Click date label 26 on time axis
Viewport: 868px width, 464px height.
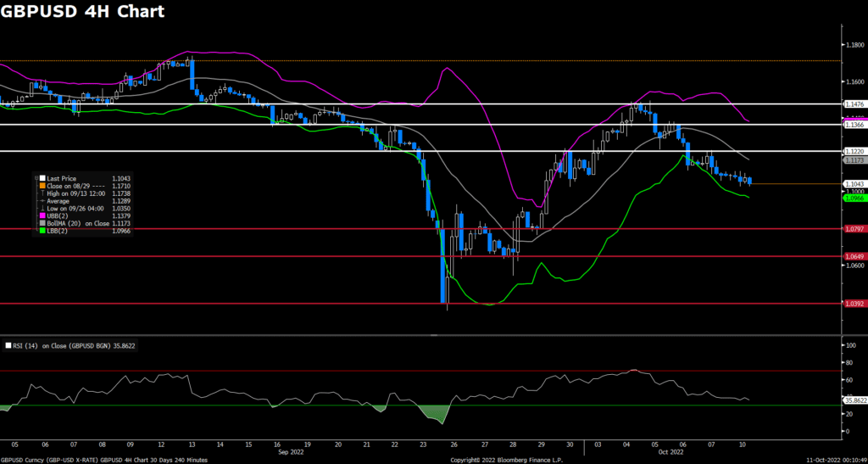tap(453, 444)
